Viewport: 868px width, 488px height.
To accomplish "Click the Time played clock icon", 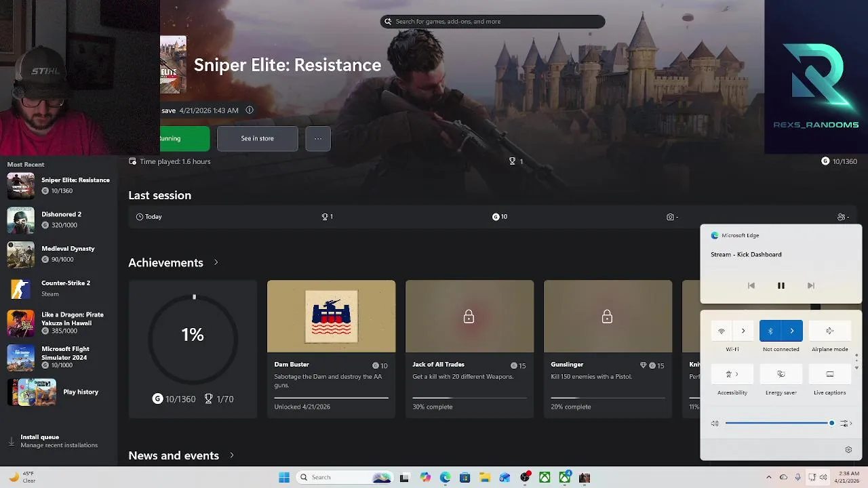I will (133, 161).
